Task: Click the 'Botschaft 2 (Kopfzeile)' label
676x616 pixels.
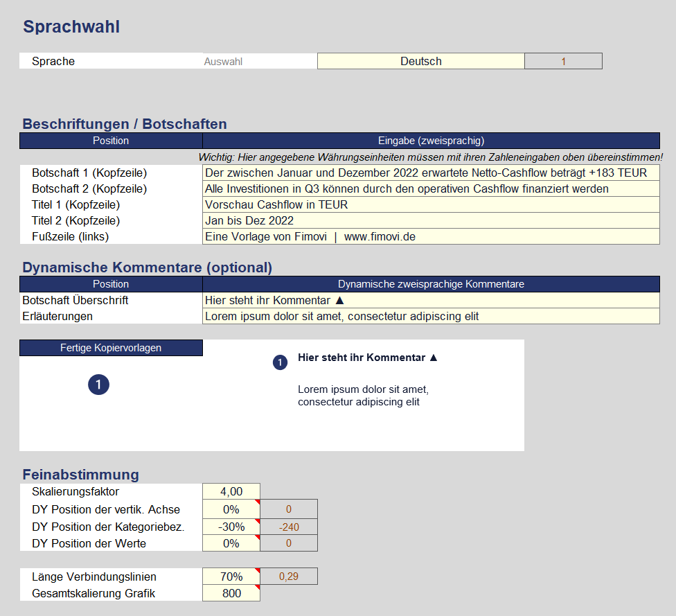Action: tap(89, 189)
